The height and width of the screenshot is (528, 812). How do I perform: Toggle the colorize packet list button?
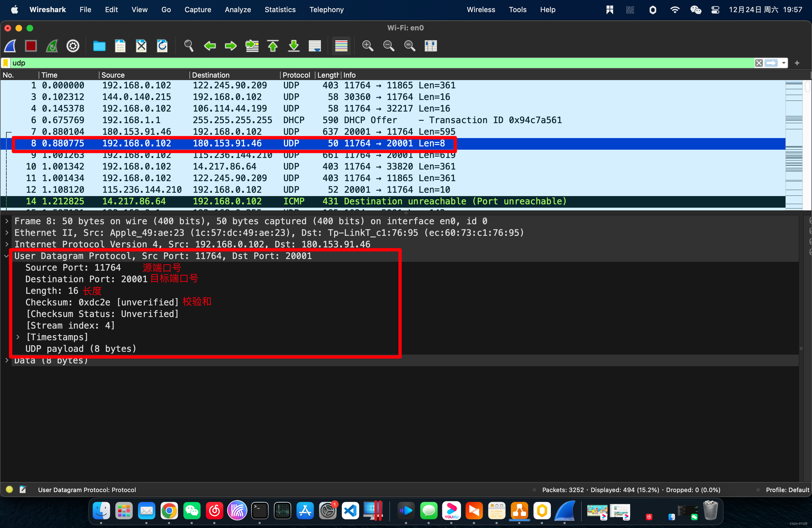[x=341, y=46]
